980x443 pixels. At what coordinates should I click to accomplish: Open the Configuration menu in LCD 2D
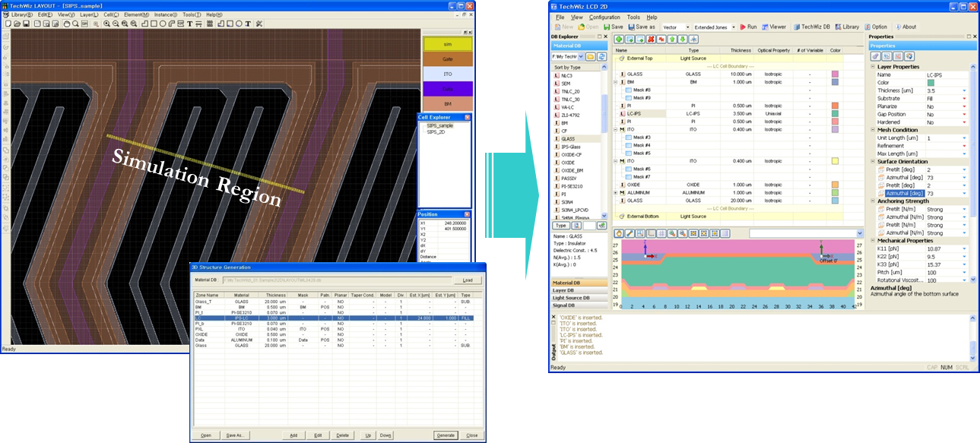(604, 17)
